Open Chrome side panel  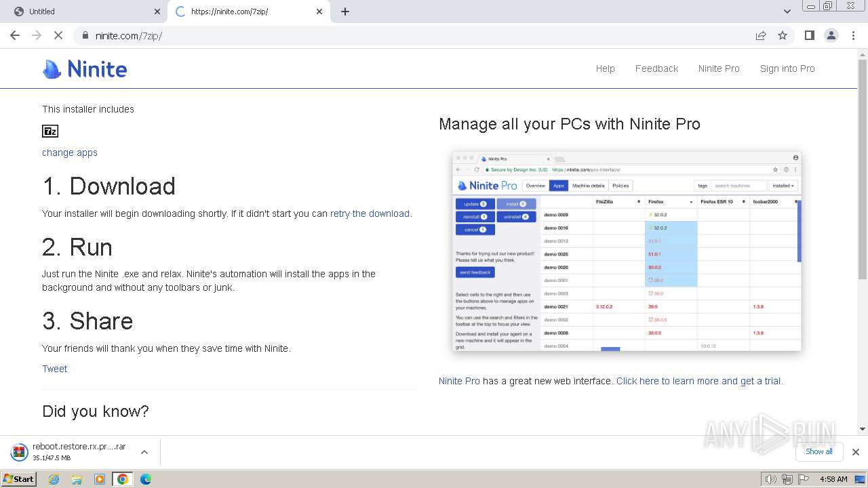point(809,35)
